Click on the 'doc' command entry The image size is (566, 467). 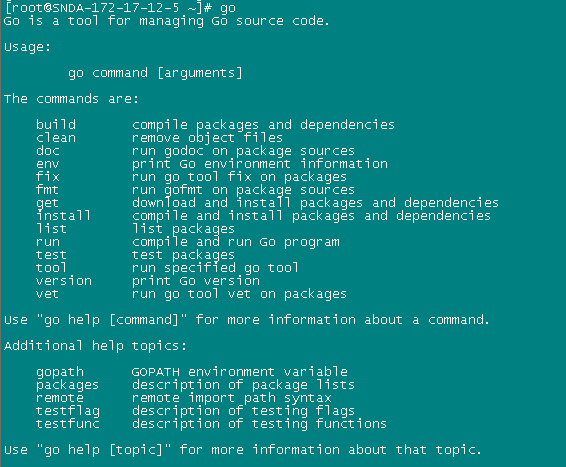(x=48, y=150)
